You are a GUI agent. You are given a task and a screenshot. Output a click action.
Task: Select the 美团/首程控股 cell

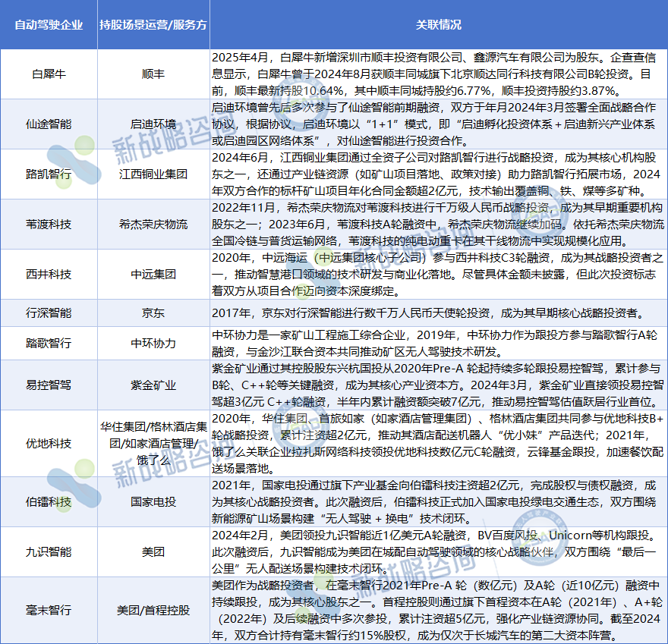click(x=153, y=610)
